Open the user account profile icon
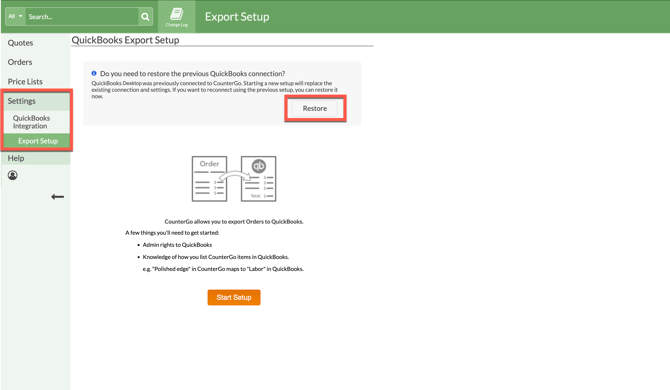670x390 pixels. click(x=13, y=175)
